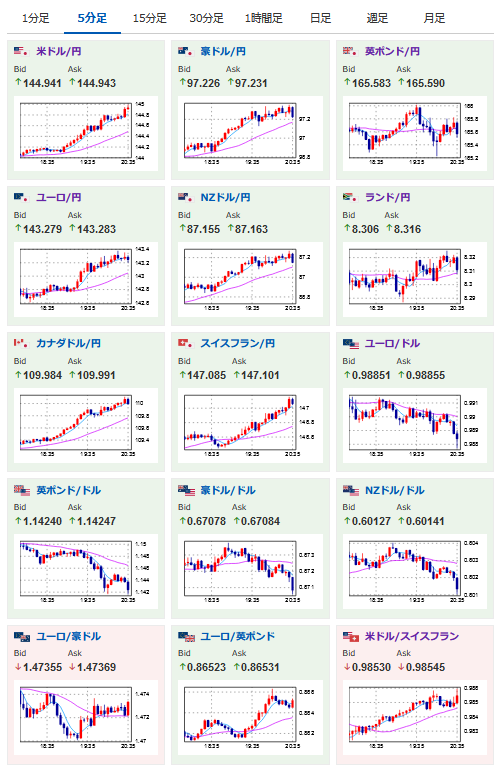Open the ユーロ/円 pair link

pos(59,197)
